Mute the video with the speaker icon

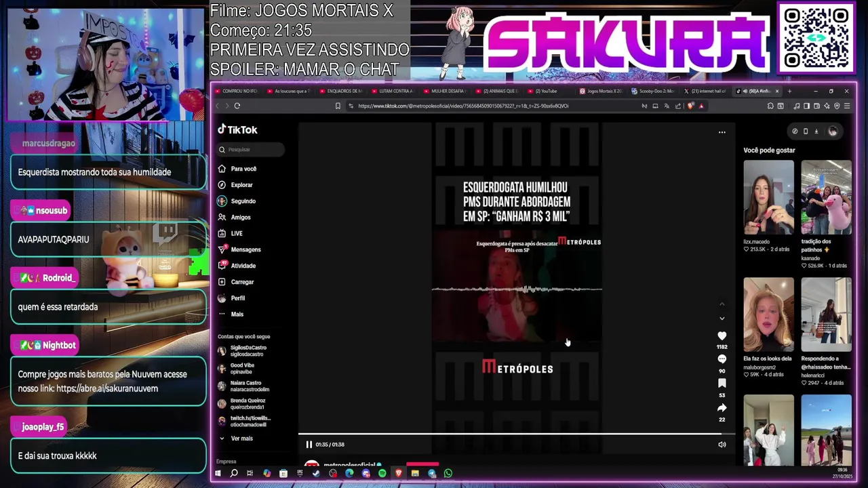722,445
